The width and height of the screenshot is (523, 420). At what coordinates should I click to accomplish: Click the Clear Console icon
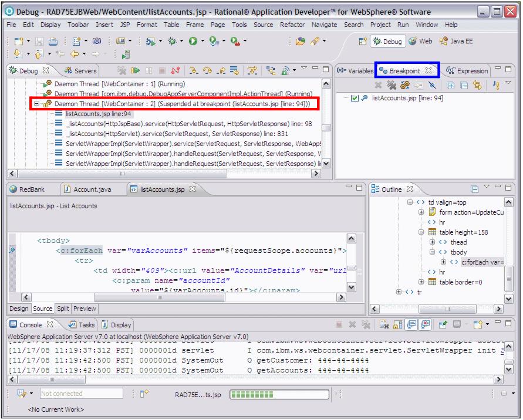tap(384, 324)
